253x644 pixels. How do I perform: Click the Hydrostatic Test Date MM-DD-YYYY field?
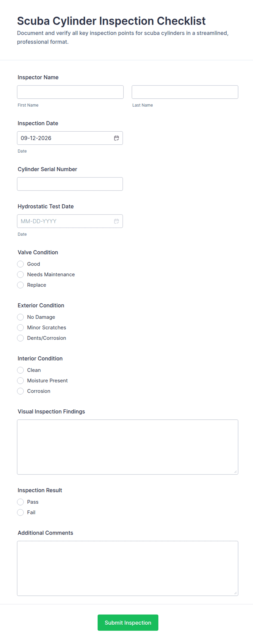point(70,221)
